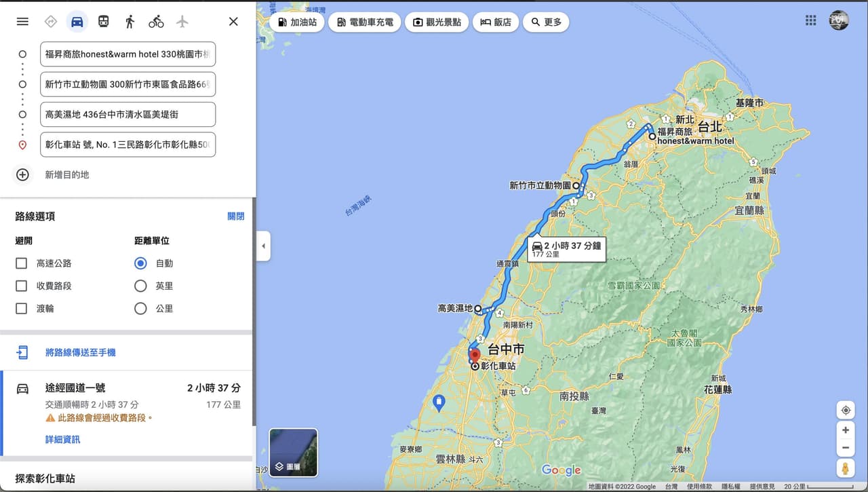
Task: Open the Google apps grid
Action: point(811,20)
